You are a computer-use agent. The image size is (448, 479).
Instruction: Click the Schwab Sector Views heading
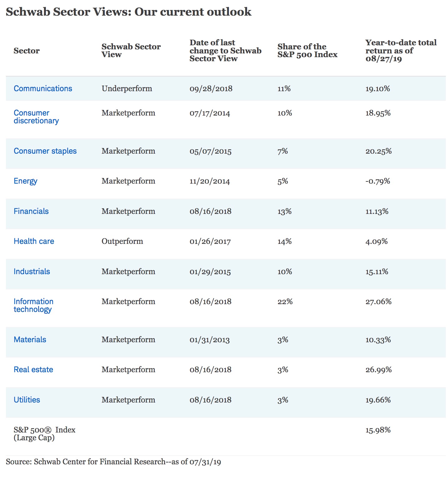(x=129, y=12)
